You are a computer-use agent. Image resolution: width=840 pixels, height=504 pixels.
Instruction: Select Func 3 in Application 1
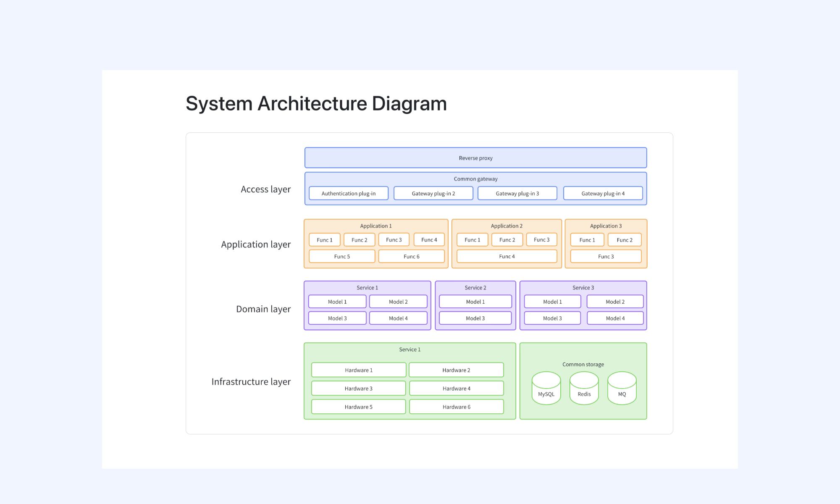[394, 240]
